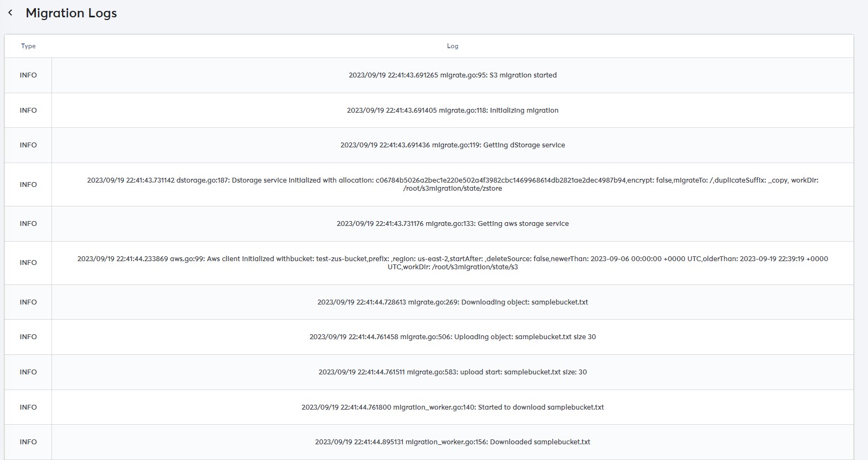Image resolution: width=868 pixels, height=460 pixels.
Task: Select the Aws client initialized log message
Action: click(x=452, y=263)
